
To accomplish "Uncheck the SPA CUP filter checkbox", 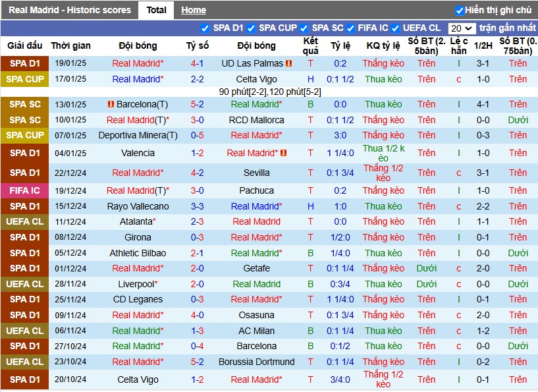I will point(251,28).
